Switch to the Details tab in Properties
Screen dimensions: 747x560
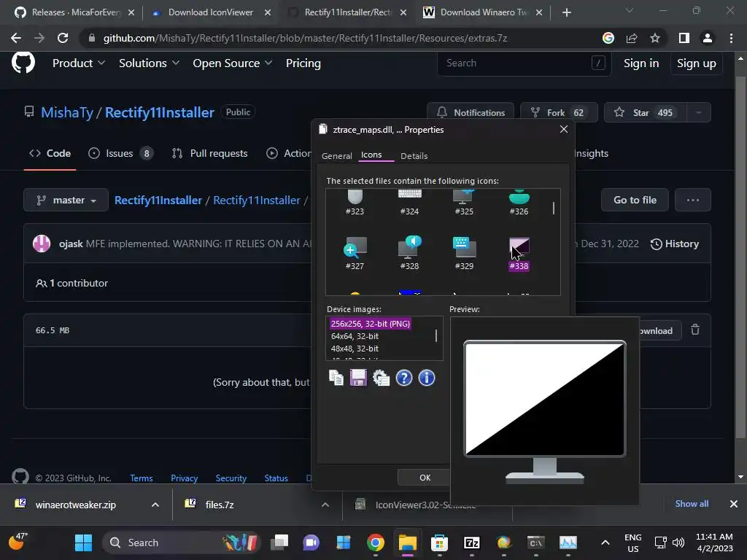coord(414,156)
